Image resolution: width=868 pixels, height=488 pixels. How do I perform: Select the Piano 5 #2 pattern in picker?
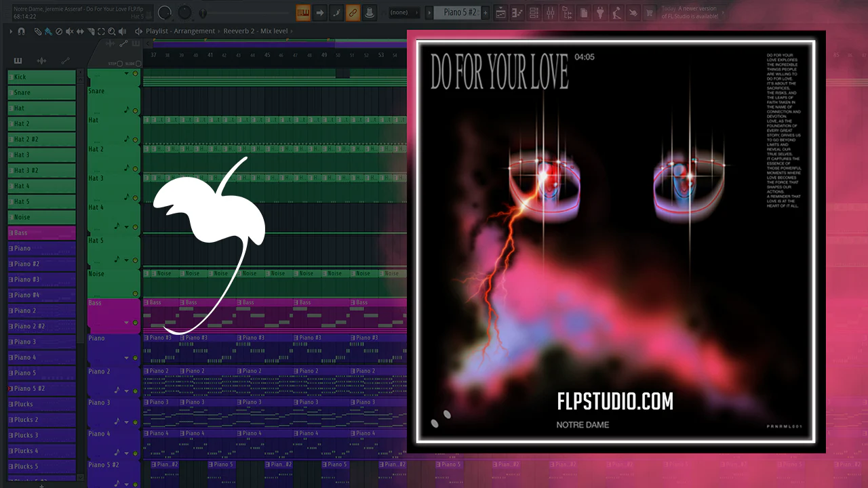(41, 389)
